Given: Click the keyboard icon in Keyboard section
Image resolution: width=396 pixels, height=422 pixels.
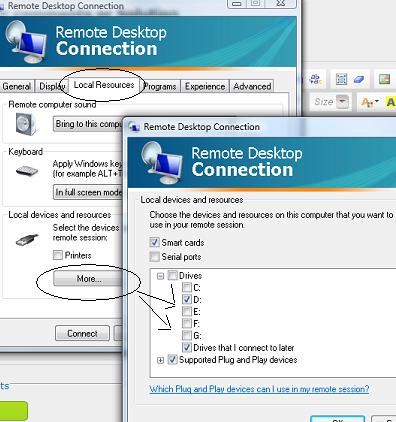Looking at the screenshot, I should tap(27, 171).
